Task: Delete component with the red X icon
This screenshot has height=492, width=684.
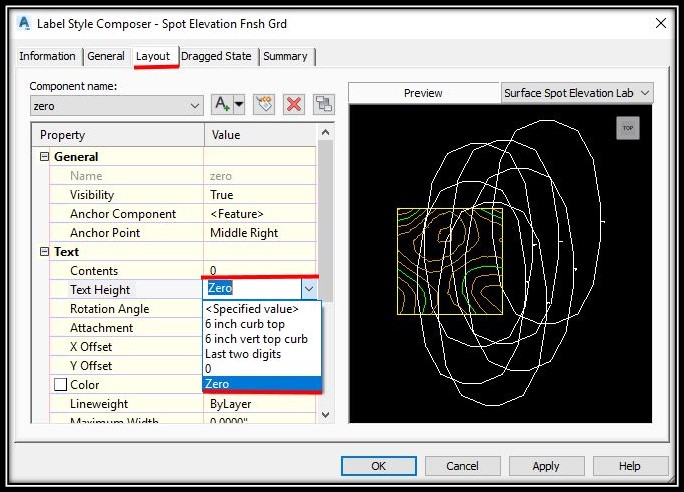Action: coord(294,104)
